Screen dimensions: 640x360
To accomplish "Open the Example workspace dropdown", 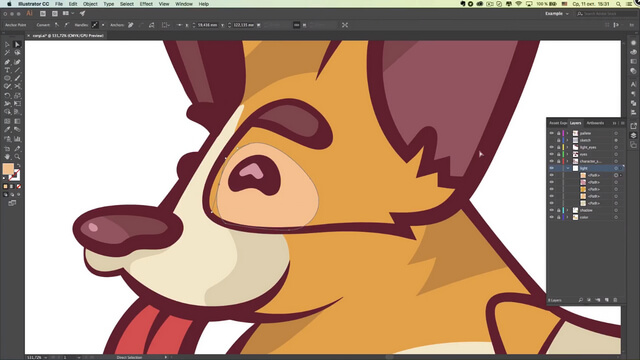I will coord(556,13).
